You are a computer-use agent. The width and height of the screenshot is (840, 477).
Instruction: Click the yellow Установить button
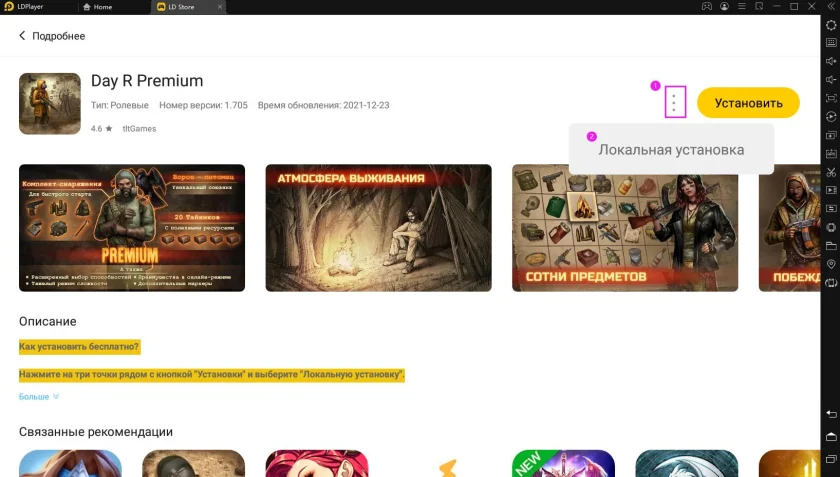pyautogui.click(x=748, y=103)
